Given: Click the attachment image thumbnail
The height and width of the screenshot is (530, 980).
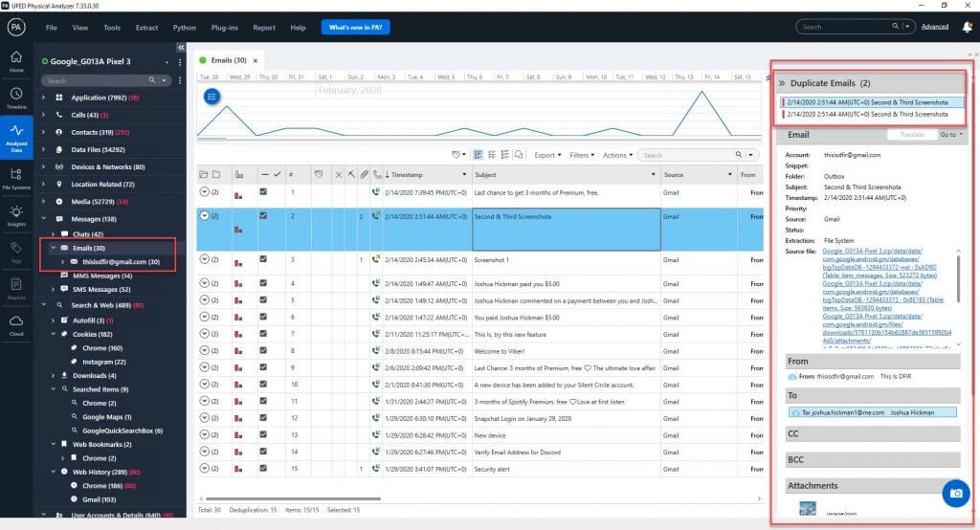Looking at the screenshot, I should click(808, 508).
